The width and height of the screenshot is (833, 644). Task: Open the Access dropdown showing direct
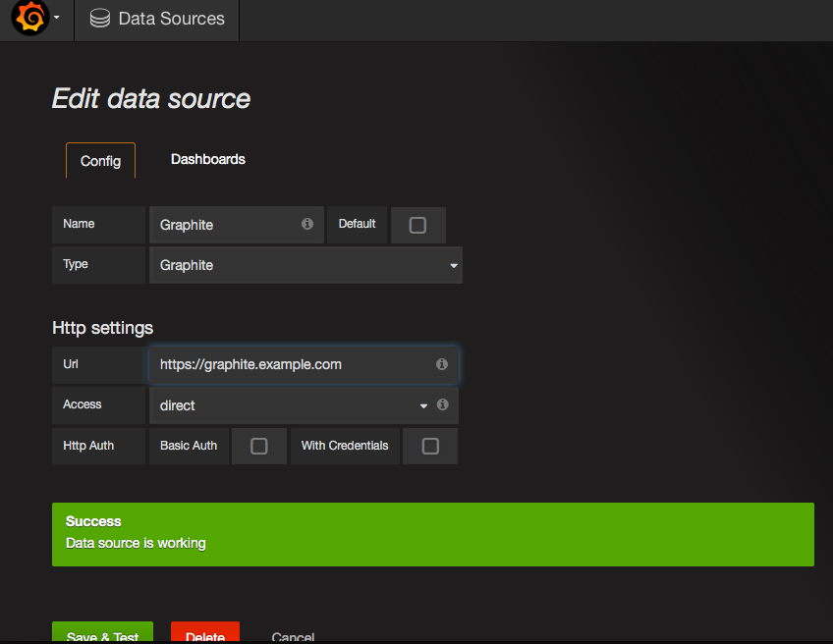(304, 405)
